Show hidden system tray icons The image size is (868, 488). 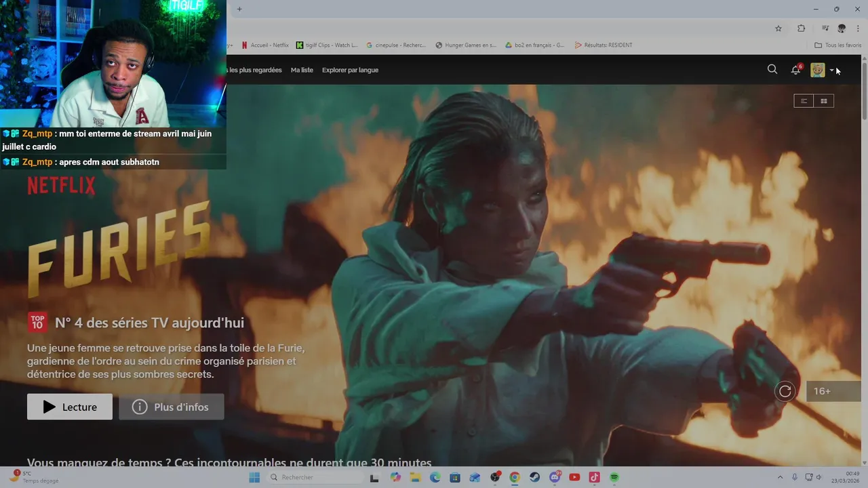click(x=780, y=477)
